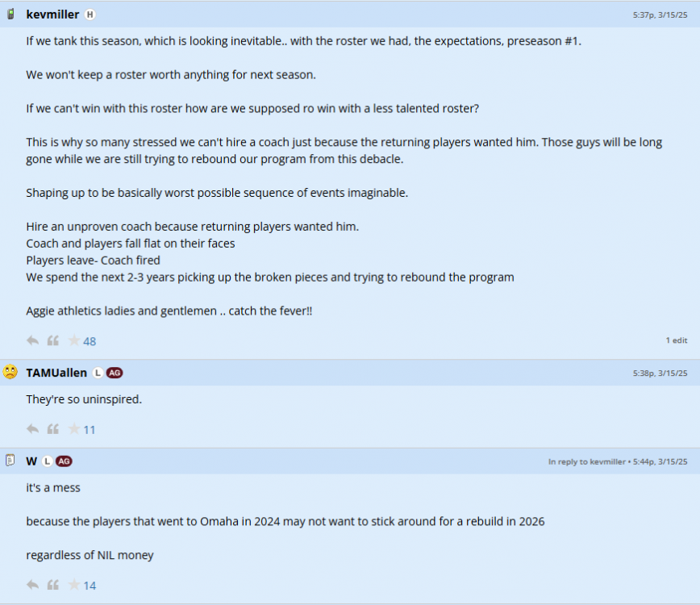Quote kevmiller's post using the quote icon
The height and width of the screenshot is (605, 700).
point(53,340)
